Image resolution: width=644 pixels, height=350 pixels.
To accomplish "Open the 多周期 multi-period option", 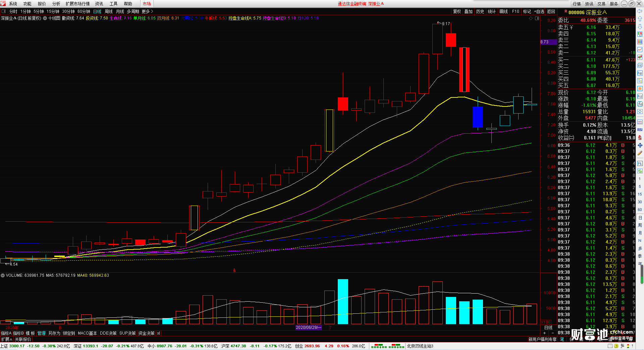I will (x=133, y=11).
